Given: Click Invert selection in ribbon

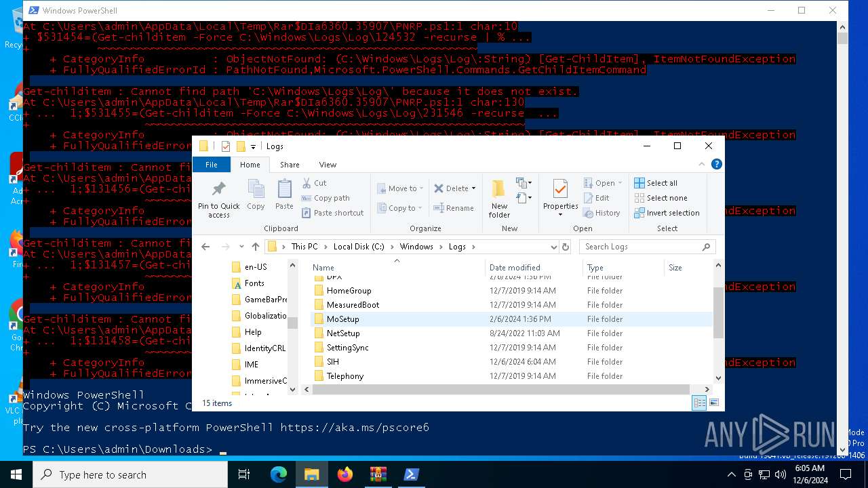Looking at the screenshot, I should (667, 213).
